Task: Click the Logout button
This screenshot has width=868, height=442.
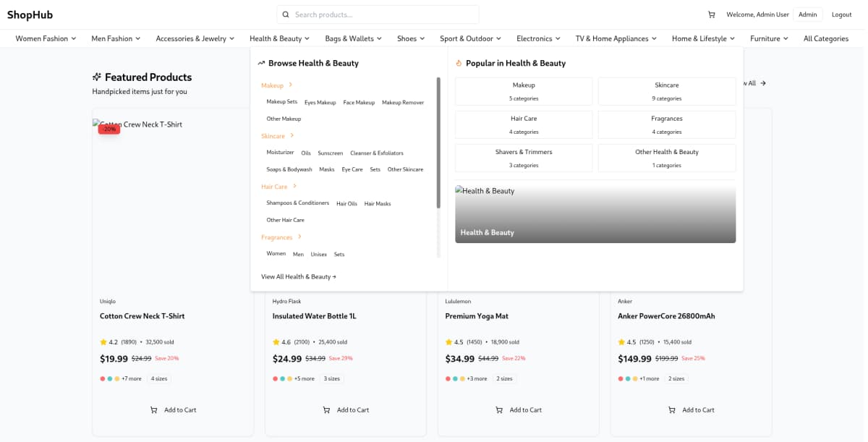Action: tap(841, 14)
